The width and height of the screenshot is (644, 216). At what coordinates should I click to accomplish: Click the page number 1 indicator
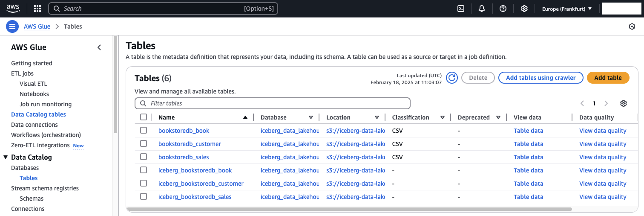[x=594, y=103]
